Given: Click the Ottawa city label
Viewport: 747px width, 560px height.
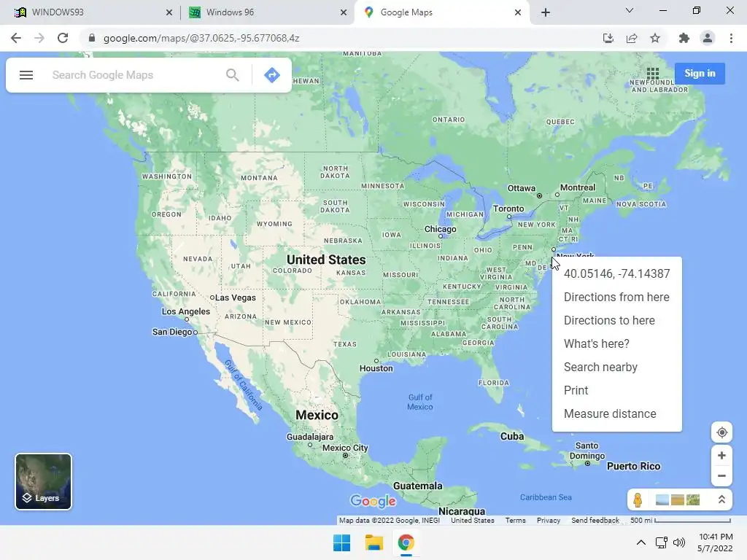Looking at the screenshot, I should click(x=521, y=188).
